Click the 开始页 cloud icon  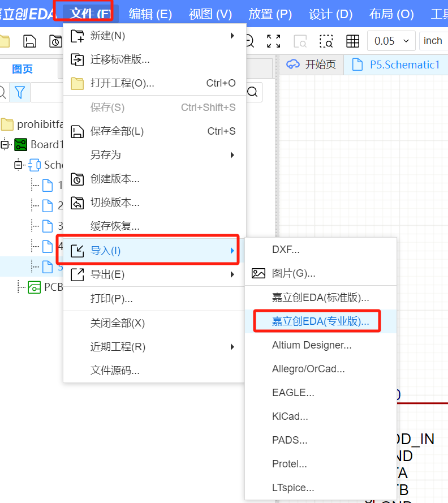pyautogui.click(x=293, y=64)
